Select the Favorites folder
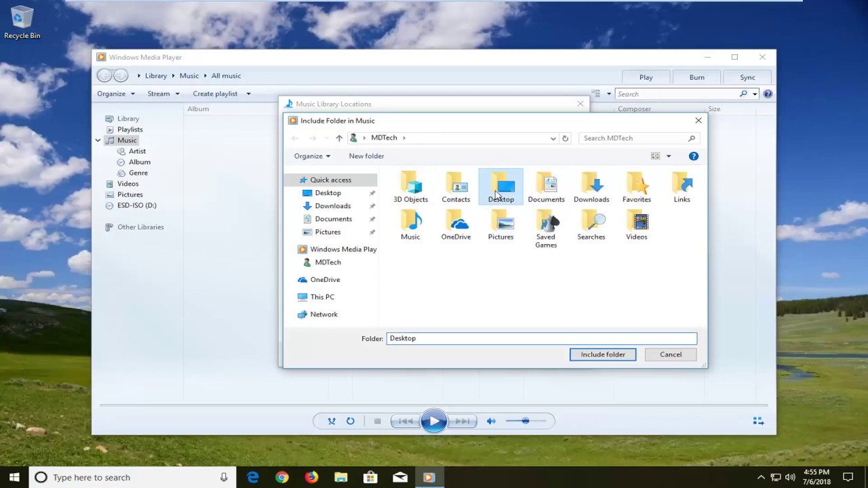868x488 pixels. coord(636,187)
